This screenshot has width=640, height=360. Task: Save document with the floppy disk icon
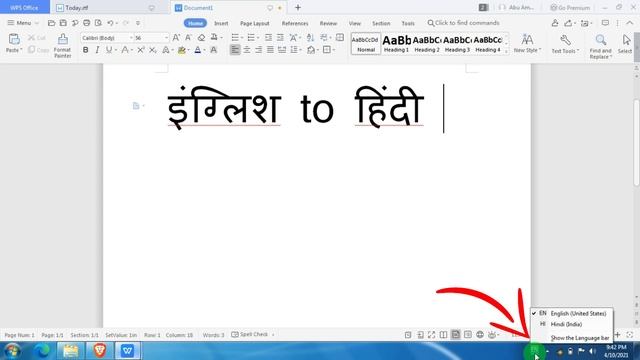(63, 23)
